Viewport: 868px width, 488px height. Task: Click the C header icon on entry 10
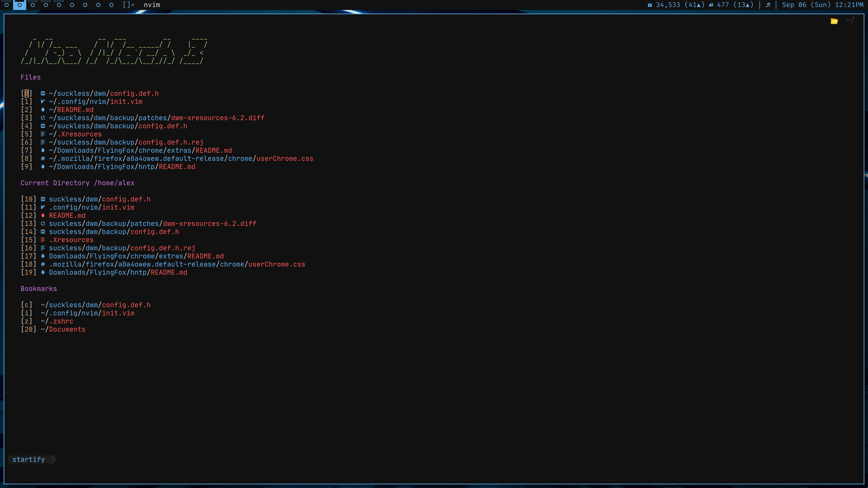(43, 199)
